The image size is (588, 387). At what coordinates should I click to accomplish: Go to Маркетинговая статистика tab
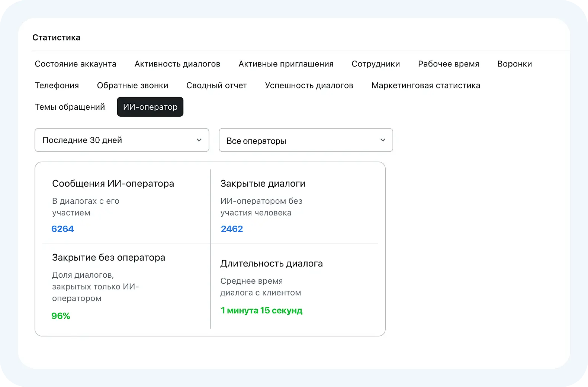click(426, 86)
